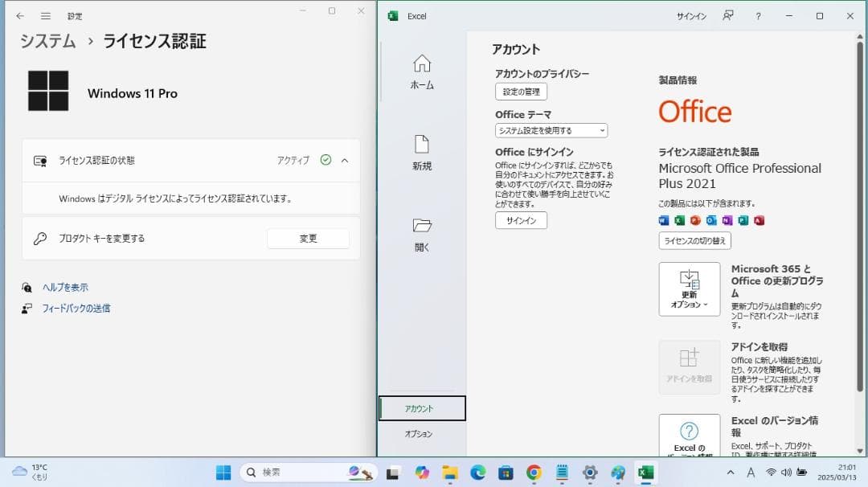Image resolution: width=868 pixels, height=487 pixels.
Task: Click the Outlook product icon
Action: pyautogui.click(x=711, y=220)
